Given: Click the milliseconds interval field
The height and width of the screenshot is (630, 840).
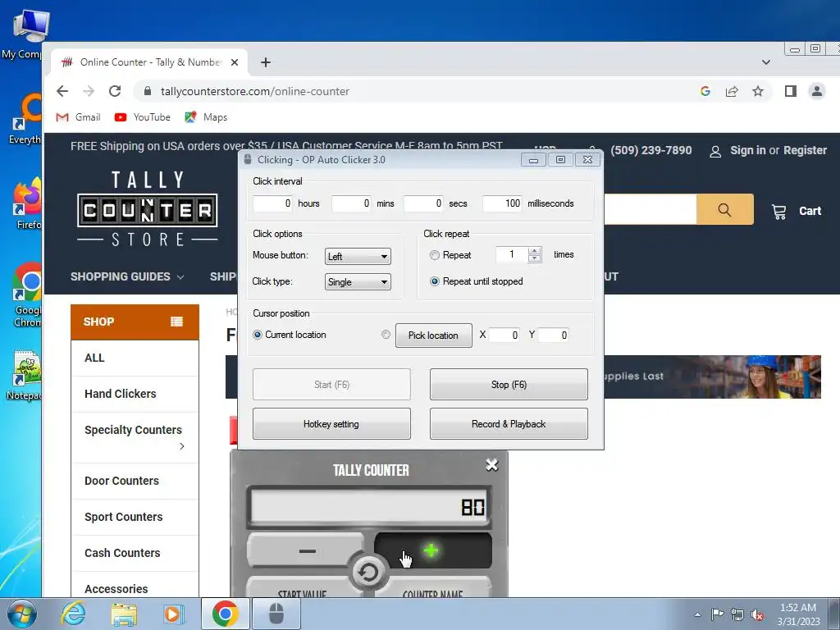Looking at the screenshot, I should pyautogui.click(x=502, y=203).
